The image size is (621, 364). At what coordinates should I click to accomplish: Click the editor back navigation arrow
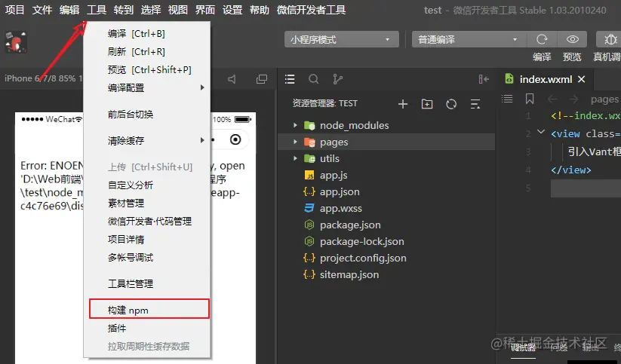(x=552, y=99)
